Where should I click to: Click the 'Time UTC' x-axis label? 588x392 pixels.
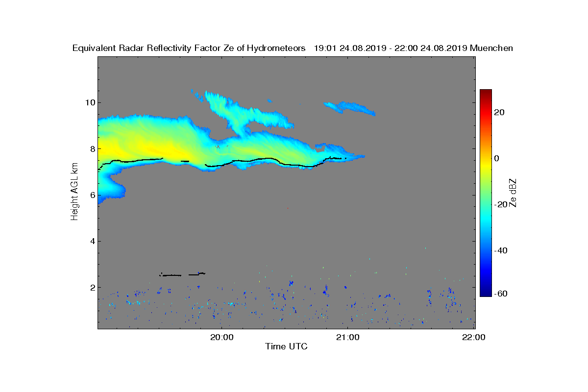tap(286, 347)
